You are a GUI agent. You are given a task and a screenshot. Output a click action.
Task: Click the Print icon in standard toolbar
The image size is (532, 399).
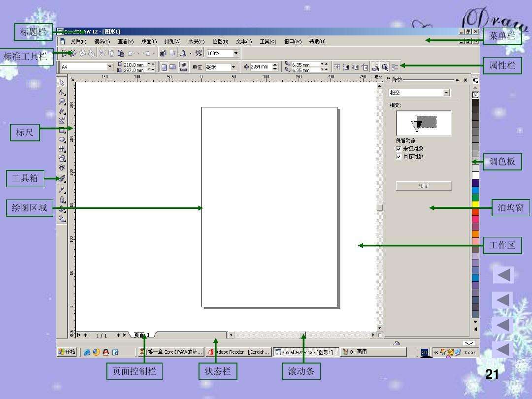[91, 53]
